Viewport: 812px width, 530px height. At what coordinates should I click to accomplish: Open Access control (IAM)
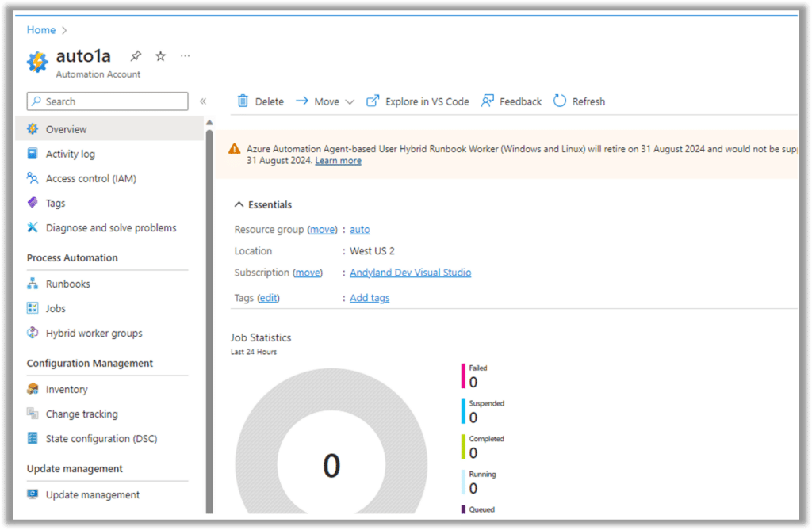92,178
